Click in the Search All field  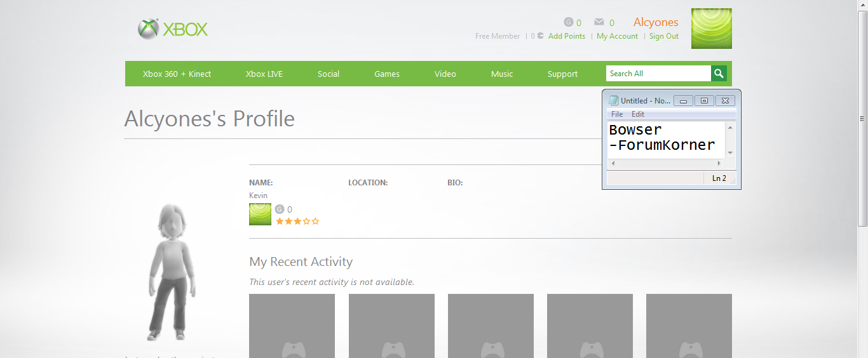point(658,74)
